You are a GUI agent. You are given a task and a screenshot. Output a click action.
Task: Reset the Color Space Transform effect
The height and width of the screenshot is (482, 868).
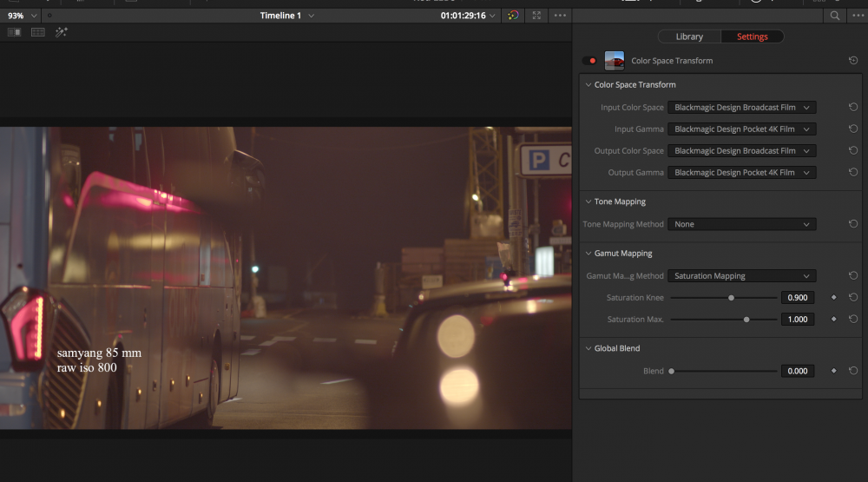[853, 61]
